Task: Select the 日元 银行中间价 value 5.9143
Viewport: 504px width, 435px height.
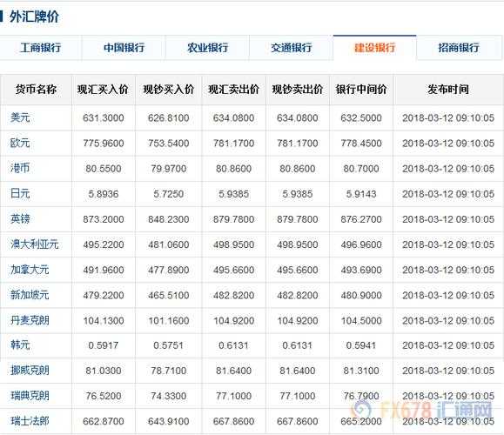Action: [361, 194]
